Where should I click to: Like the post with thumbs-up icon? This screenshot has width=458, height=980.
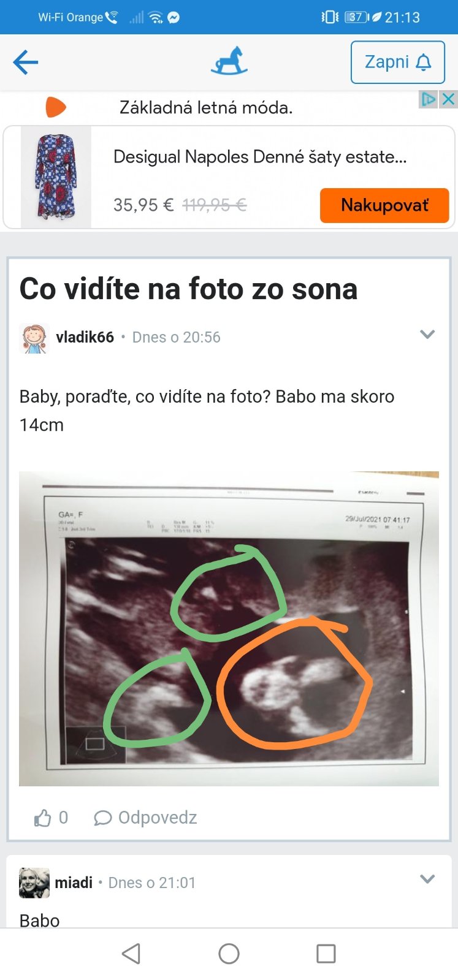pos(43,818)
